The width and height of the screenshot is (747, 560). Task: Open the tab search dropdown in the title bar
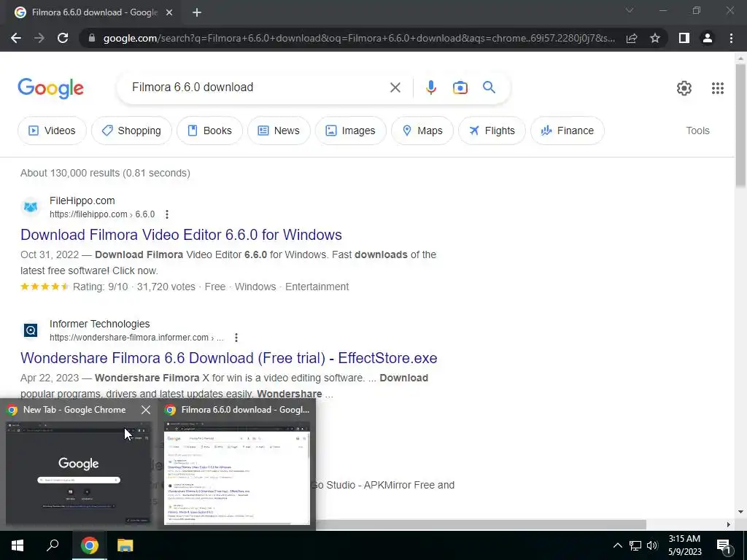coord(630,10)
